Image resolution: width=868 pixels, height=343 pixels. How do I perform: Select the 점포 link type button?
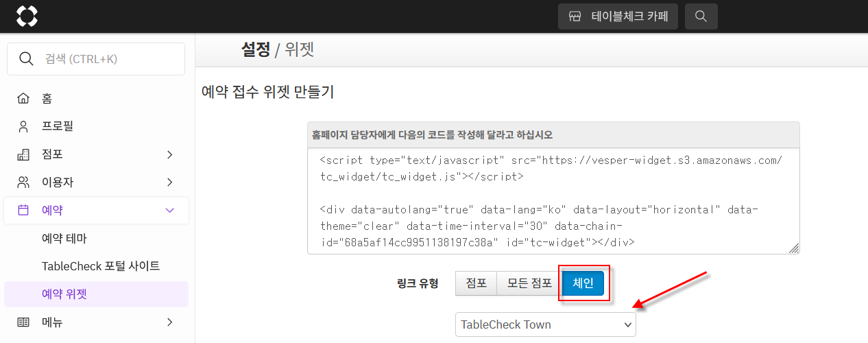click(x=476, y=283)
